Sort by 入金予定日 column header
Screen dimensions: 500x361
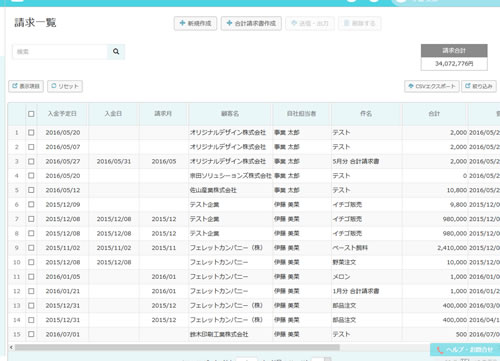coord(62,114)
